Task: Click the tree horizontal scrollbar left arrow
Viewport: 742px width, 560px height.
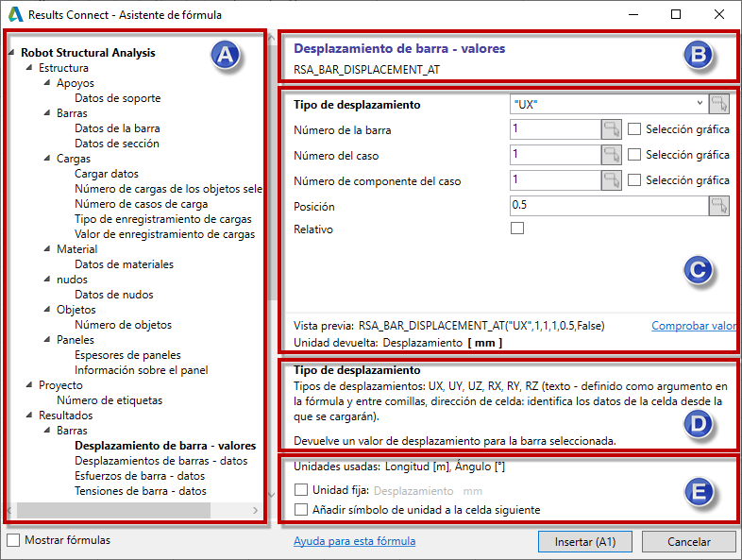Action: tap(9, 510)
